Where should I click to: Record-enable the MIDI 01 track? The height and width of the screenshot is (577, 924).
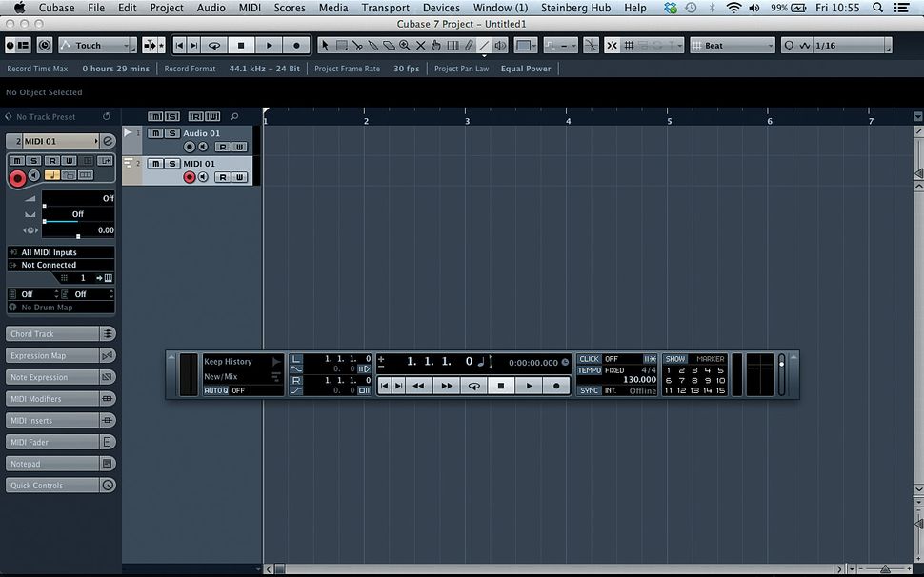click(x=190, y=177)
